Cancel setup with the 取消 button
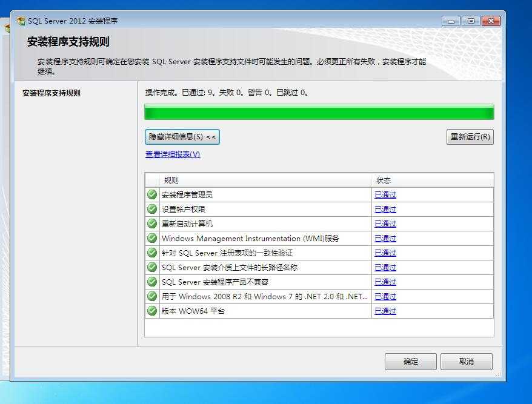The image size is (532, 404). (466, 361)
